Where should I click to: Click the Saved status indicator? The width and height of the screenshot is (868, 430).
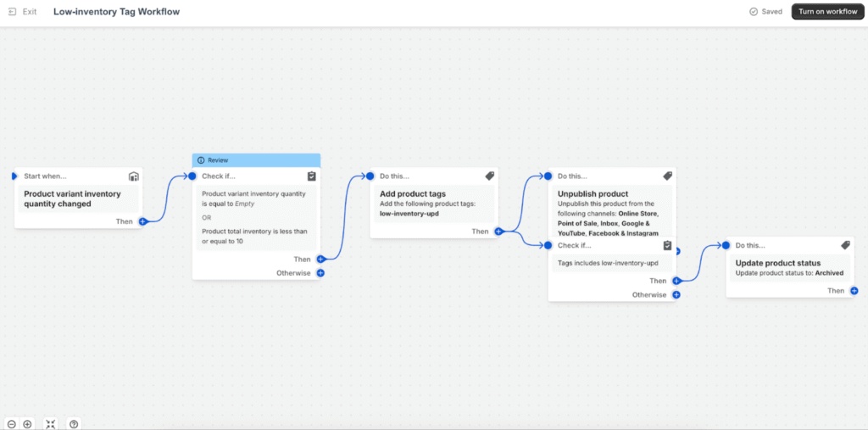pyautogui.click(x=765, y=12)
